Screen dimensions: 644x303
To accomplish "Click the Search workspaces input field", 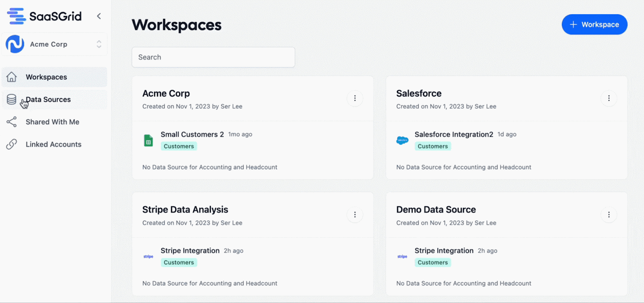I will click(213, 57).
